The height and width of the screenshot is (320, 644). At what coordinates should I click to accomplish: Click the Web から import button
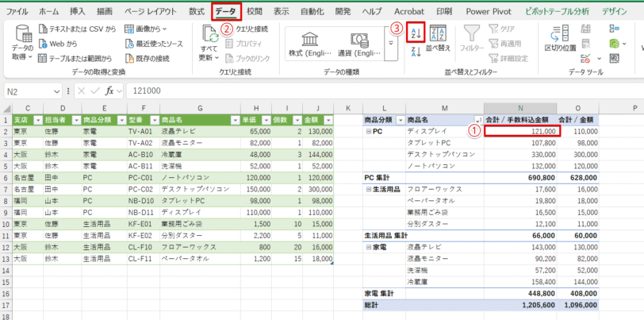57,44
